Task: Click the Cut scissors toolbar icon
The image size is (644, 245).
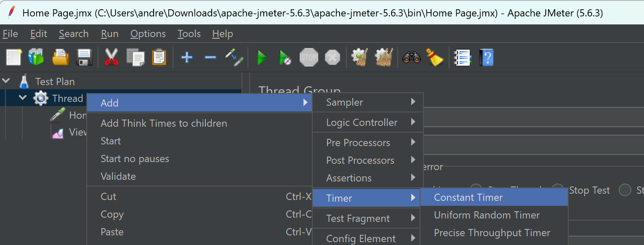Action: tap(112, 57)
